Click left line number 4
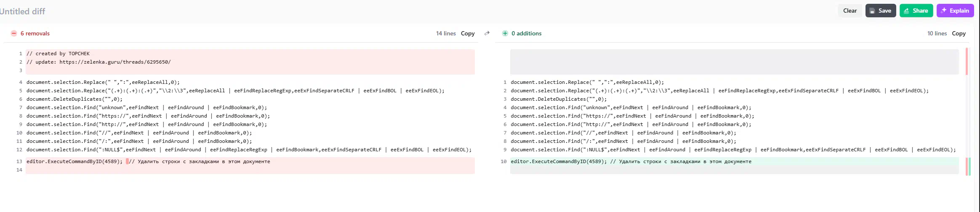The height and width of the screenshot is (212, 980). (x=20, y=82)
